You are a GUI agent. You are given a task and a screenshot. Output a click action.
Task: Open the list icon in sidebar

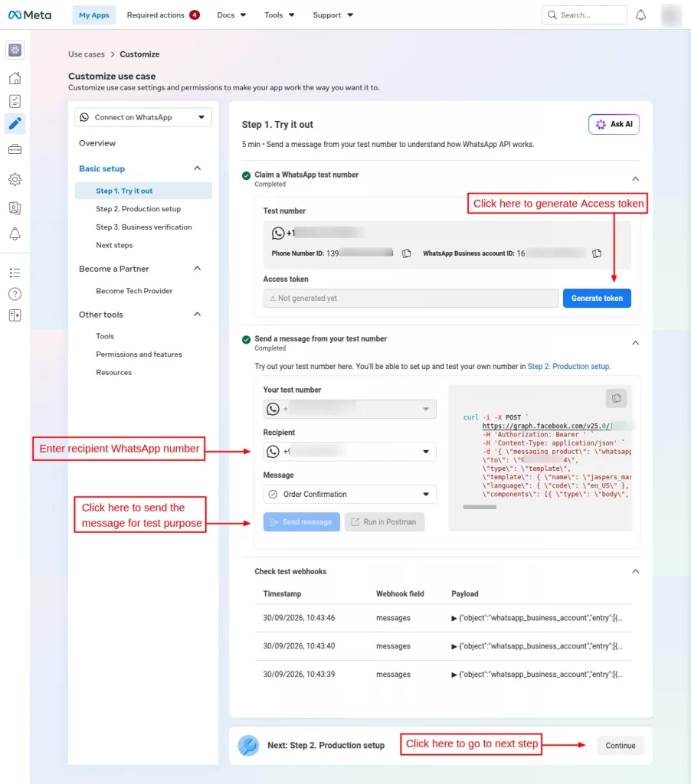tap(15, 273)
